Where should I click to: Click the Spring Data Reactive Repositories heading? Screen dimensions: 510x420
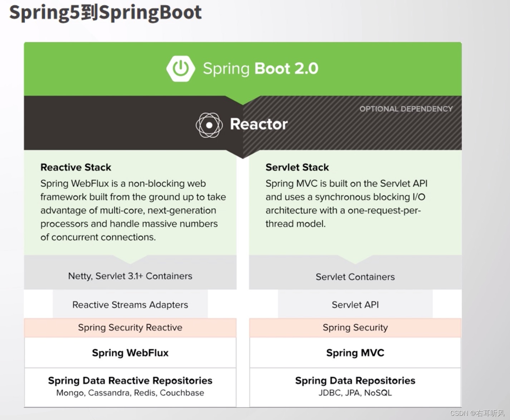(130, 380)
